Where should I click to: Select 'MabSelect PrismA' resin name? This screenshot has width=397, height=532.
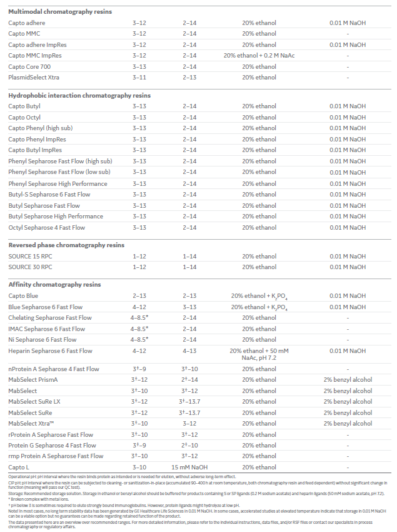point(33,380)
